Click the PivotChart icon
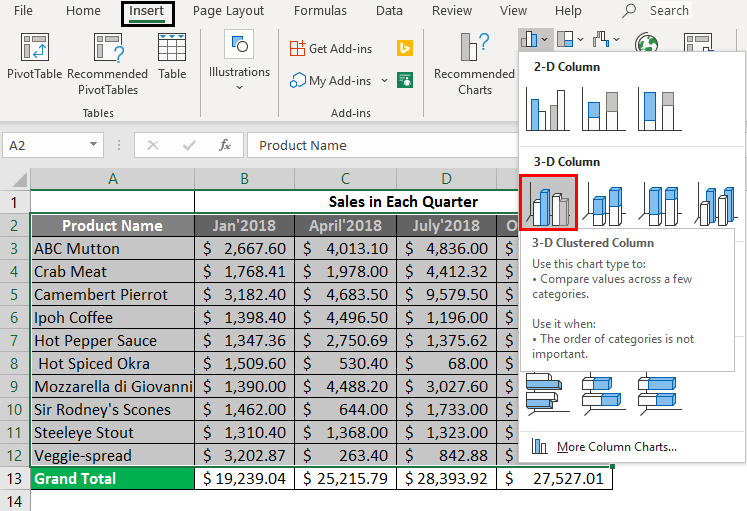Image resolution: width=747 pixels, height=511 pixels. 698,43
